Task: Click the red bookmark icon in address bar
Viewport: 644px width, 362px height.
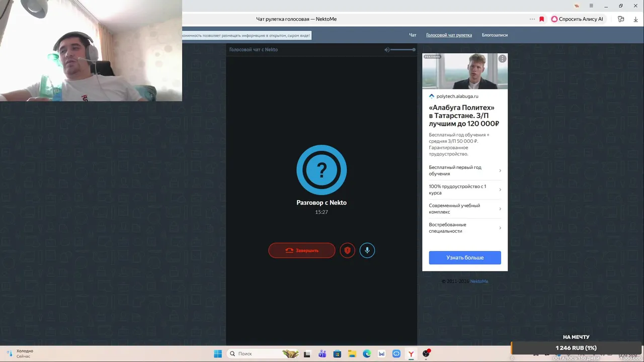Action: click(542, 19)
